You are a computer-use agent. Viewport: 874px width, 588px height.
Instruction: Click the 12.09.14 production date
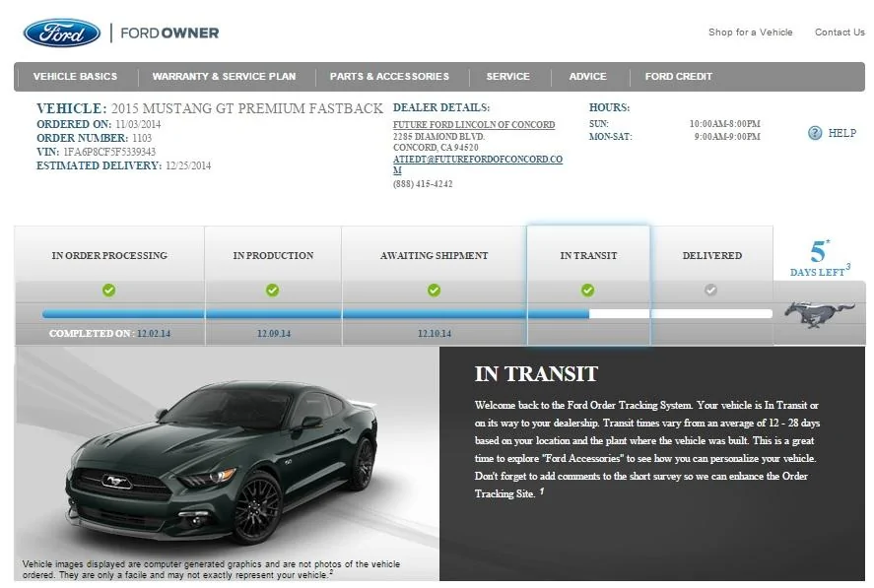tap(274, 333)
